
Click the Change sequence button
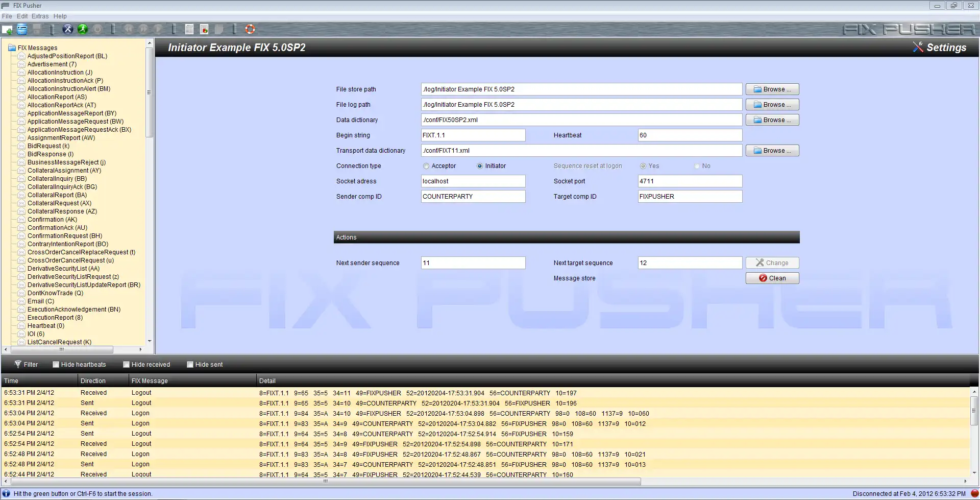tap(772, 263)
